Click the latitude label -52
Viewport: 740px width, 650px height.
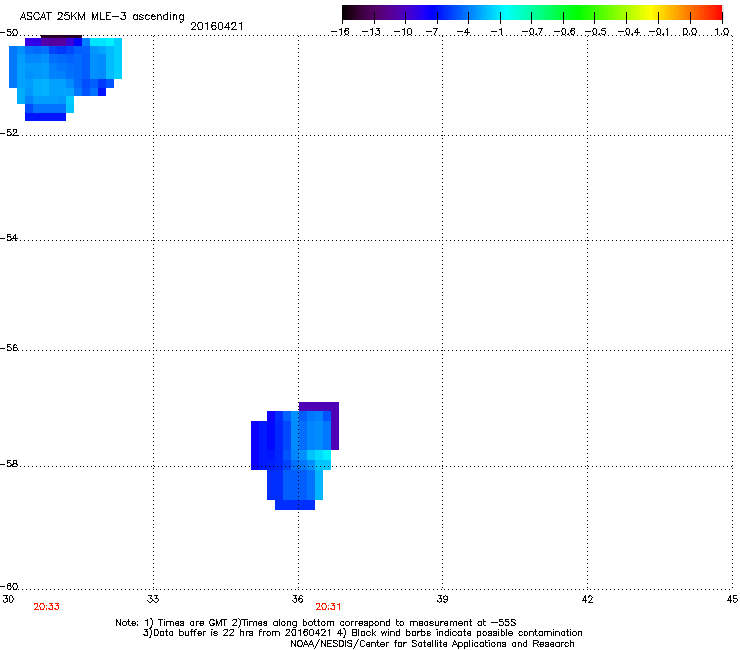point(9,133)
